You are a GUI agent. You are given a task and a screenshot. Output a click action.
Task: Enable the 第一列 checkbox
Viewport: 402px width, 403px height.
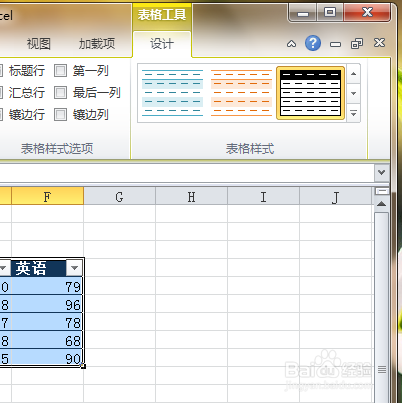click(x=60, y=71)
